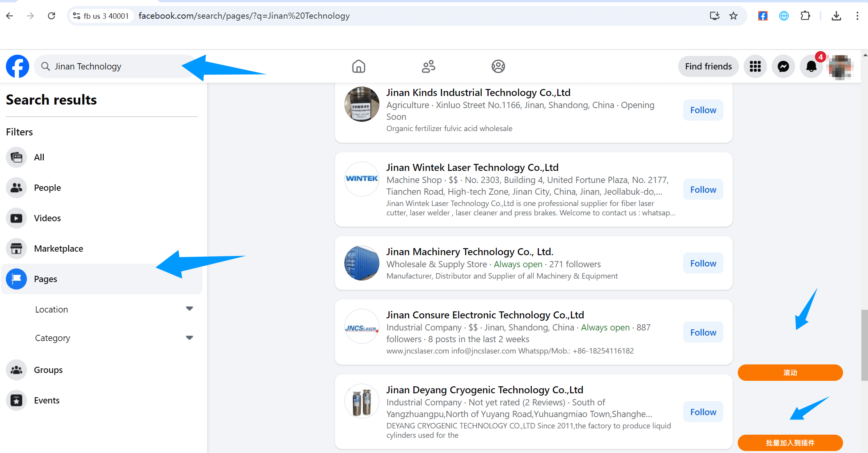
Task: Select the People filter label
Action: [x=47, y=188]
